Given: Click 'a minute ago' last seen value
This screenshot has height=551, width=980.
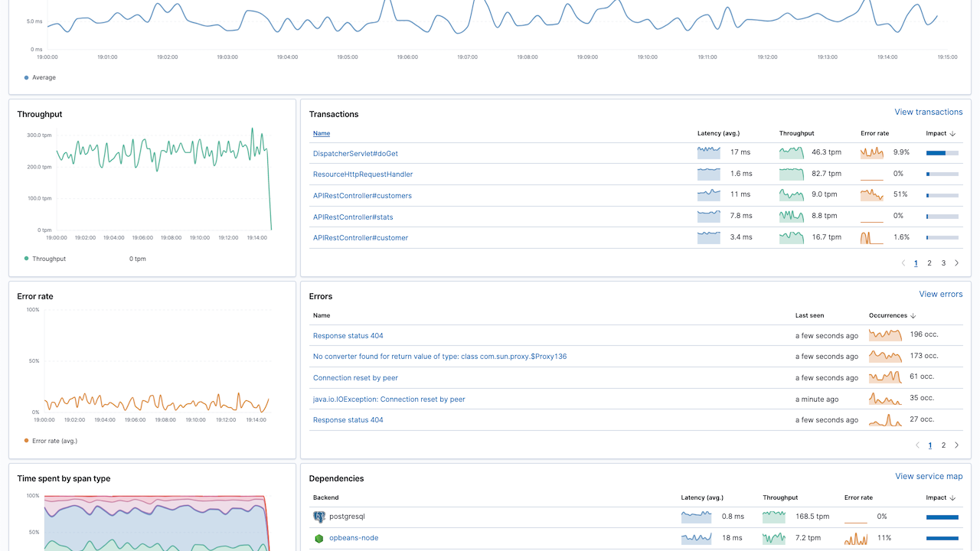Looking at the screenshot, I should tap(817, 399).
